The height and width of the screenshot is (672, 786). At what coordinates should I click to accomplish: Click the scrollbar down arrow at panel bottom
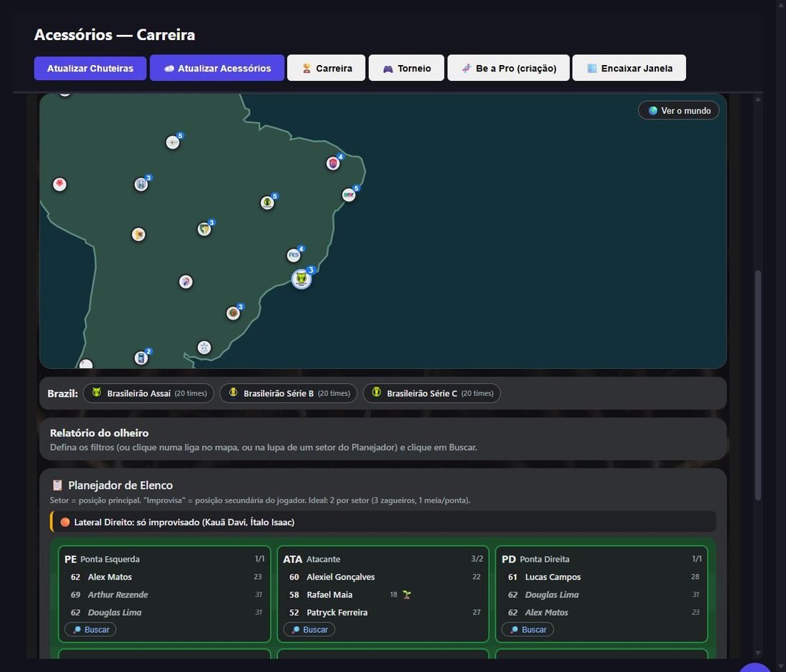758,653
